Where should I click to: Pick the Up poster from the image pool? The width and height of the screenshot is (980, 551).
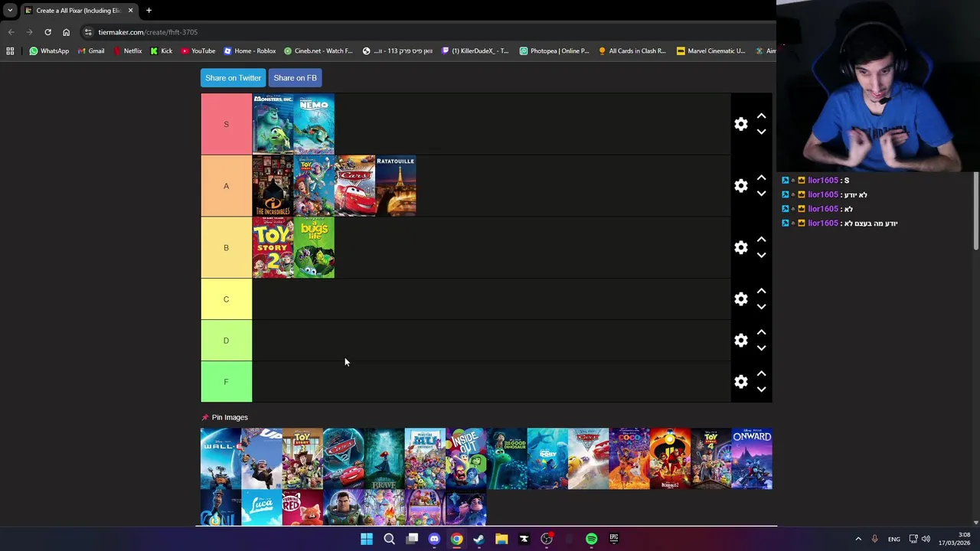[262, 458]
